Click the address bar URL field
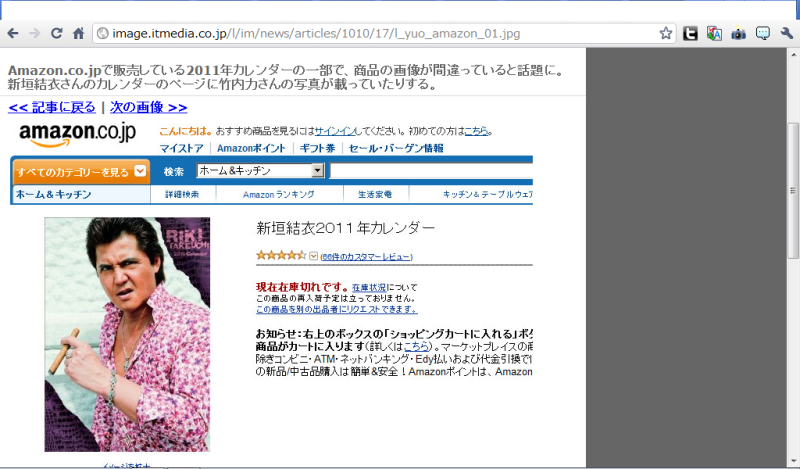Viewport: 800px width, 469px height. [380, 33]
